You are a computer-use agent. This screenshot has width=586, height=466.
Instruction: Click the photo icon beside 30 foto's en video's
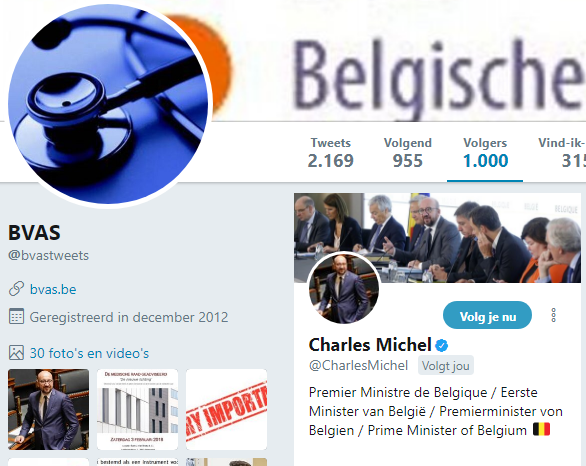click(16, 353)
